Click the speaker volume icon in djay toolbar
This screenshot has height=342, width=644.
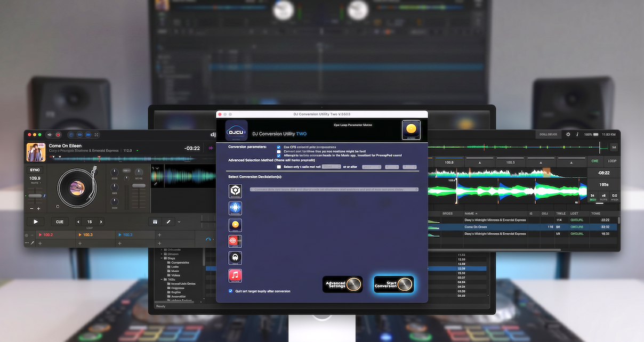click(49, 135)
